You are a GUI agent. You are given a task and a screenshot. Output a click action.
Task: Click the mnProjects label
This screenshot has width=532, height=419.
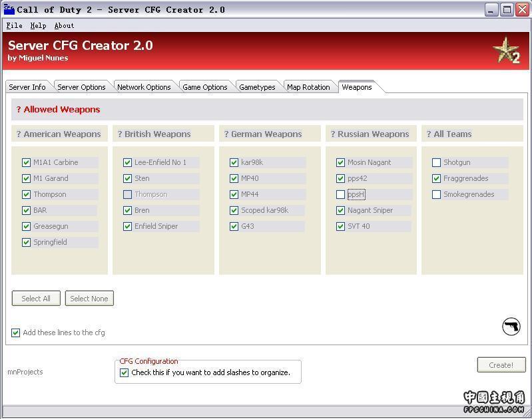click(25, 372)
